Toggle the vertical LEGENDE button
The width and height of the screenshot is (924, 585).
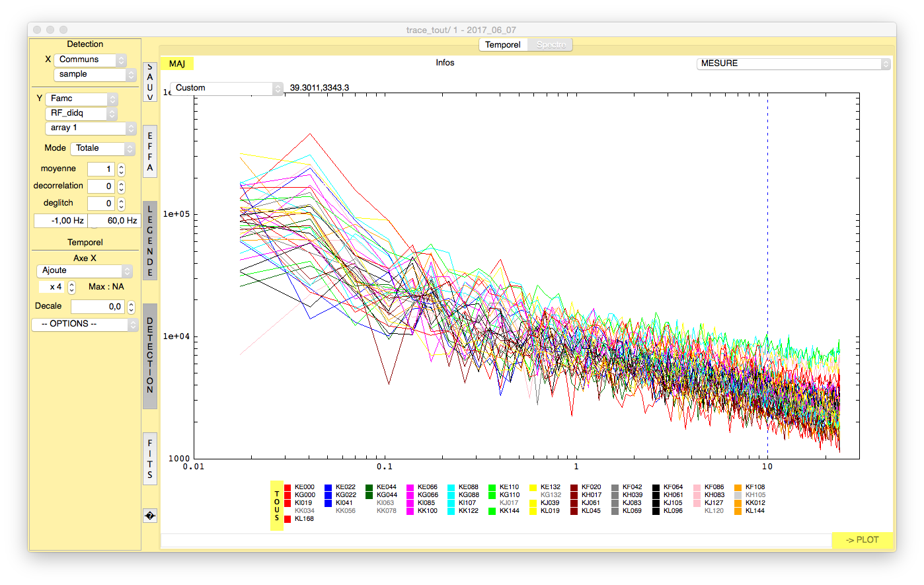[x=150, y=241]
